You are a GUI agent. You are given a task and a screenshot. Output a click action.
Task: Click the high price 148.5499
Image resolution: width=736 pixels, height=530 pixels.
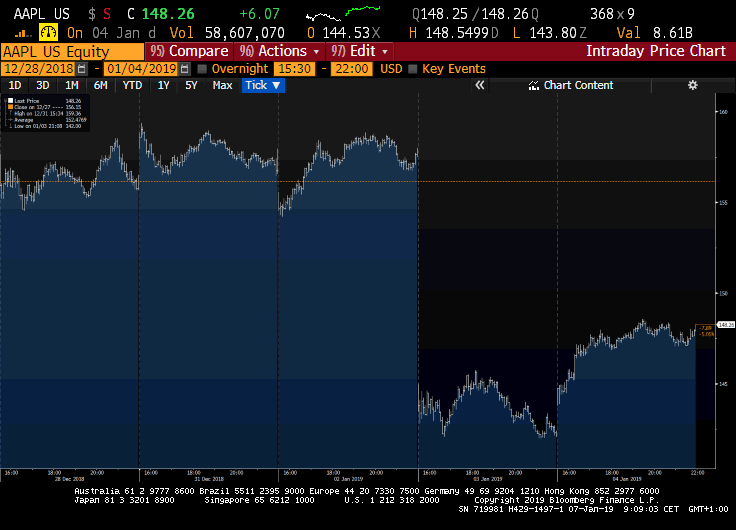(x=457, y=33)
